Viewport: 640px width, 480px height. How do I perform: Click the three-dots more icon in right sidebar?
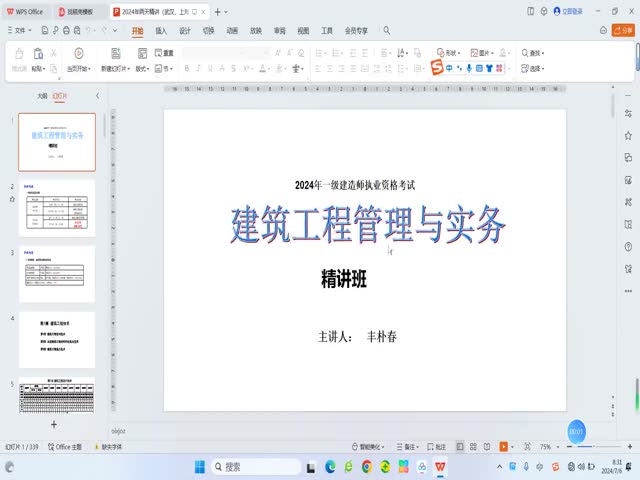click(628, 291)
